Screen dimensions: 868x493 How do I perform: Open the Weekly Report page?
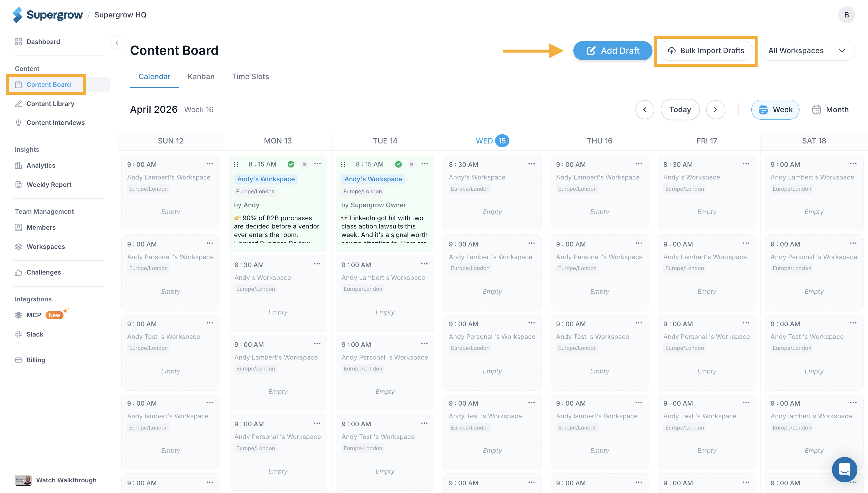click(43, 185)
